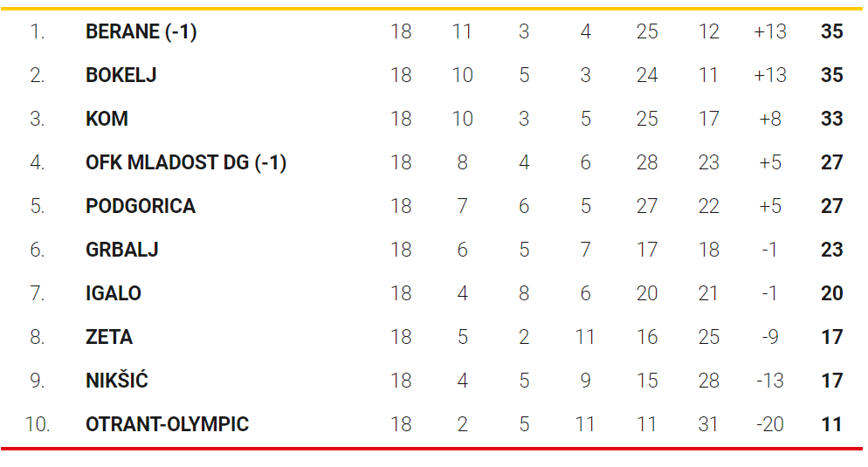Click Grbalj's 23 points value

831,250
